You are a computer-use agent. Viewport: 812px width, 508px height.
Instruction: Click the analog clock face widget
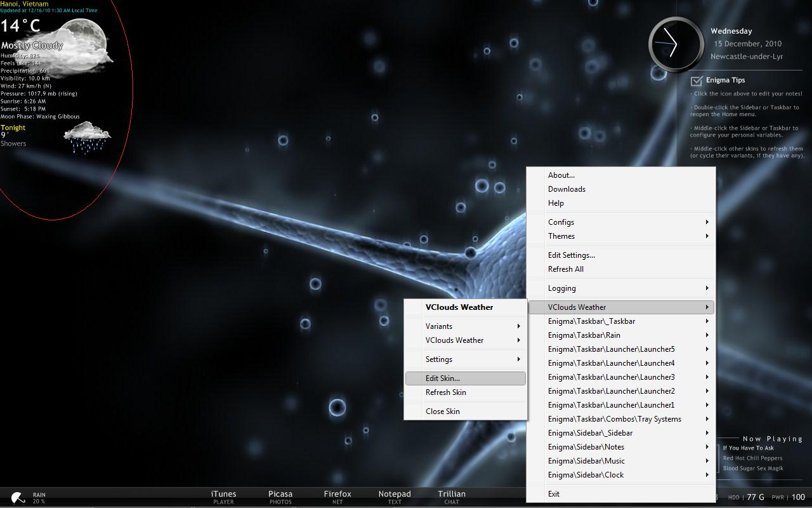pos(674,44)
